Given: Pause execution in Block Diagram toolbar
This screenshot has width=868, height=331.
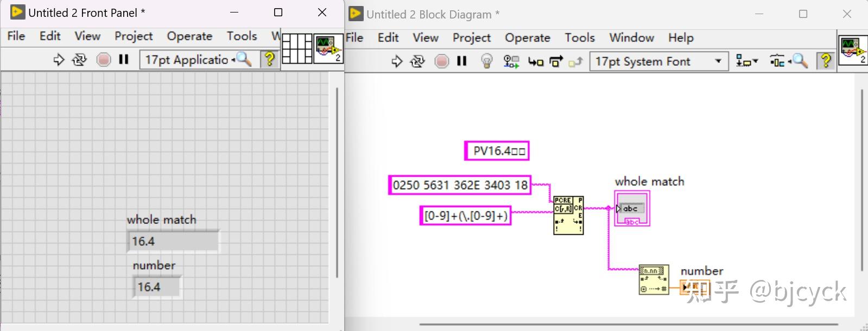Looking at the screenshot, I should tap(462, 61).
